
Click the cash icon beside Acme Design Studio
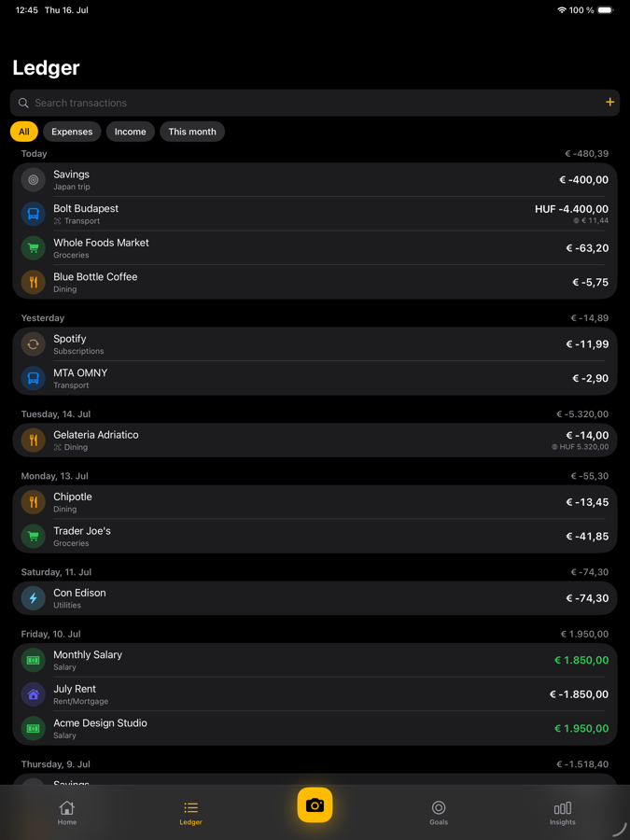click(x=34, y=729)
